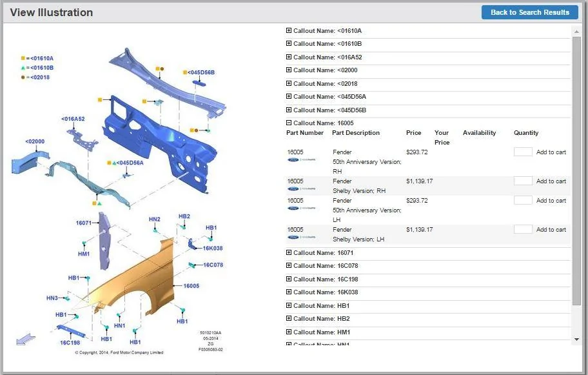Click the Part Number column header
The image size is (588, 375).
point(305,133)
